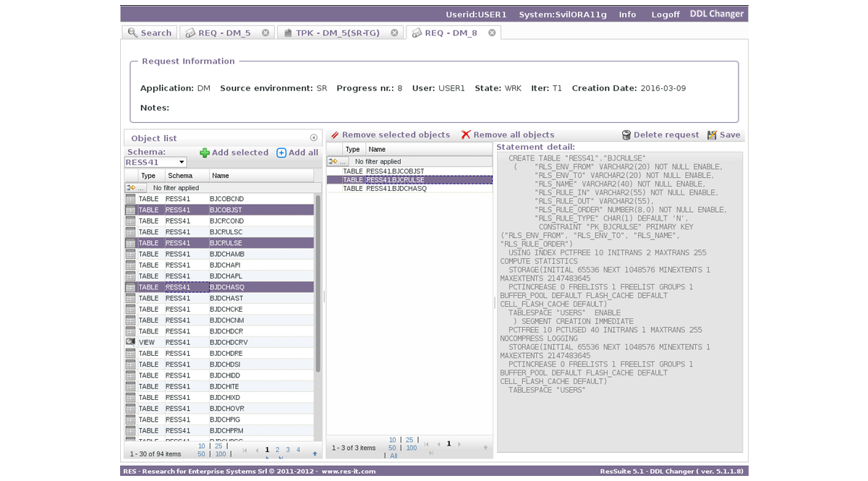
Task: Close the REQ - DM_8 tab
Action: tap(492, 33)
